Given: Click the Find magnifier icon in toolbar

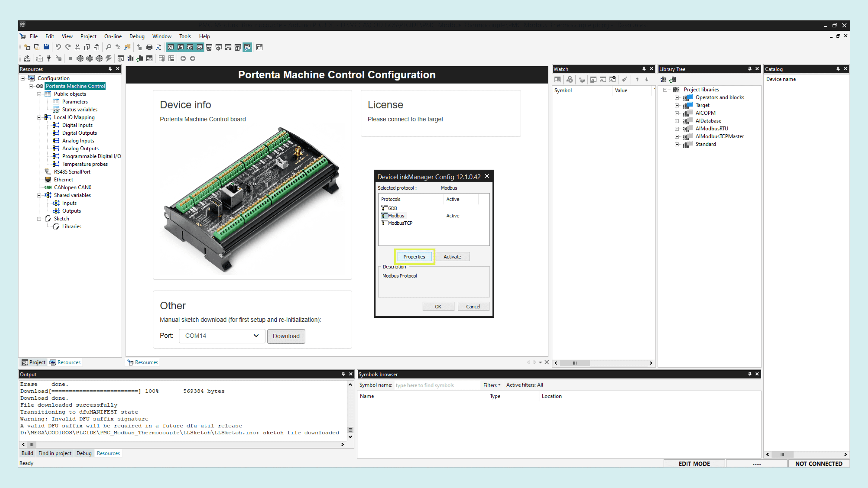Looking at the screenshot, I should point(108,47).
